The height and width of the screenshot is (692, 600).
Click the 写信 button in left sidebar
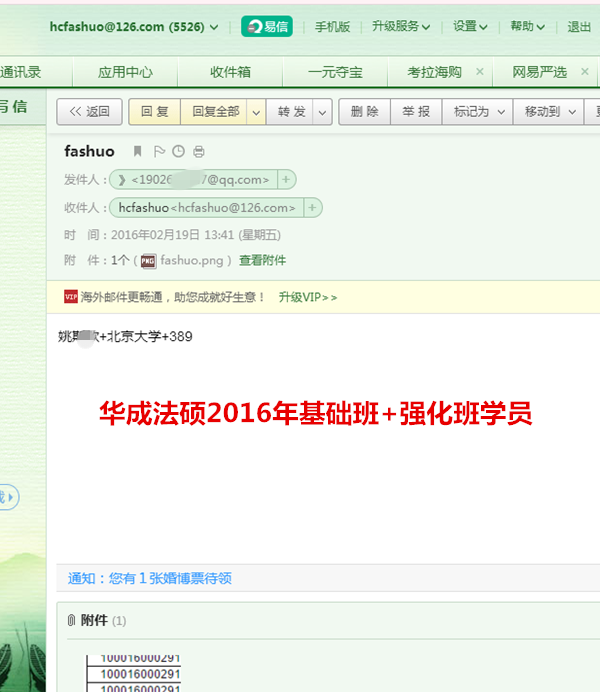pyautogui.click(x=13, y=106)
